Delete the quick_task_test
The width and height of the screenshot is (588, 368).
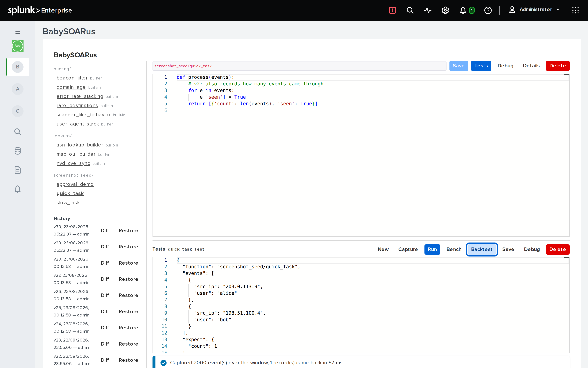coord(557,250)
